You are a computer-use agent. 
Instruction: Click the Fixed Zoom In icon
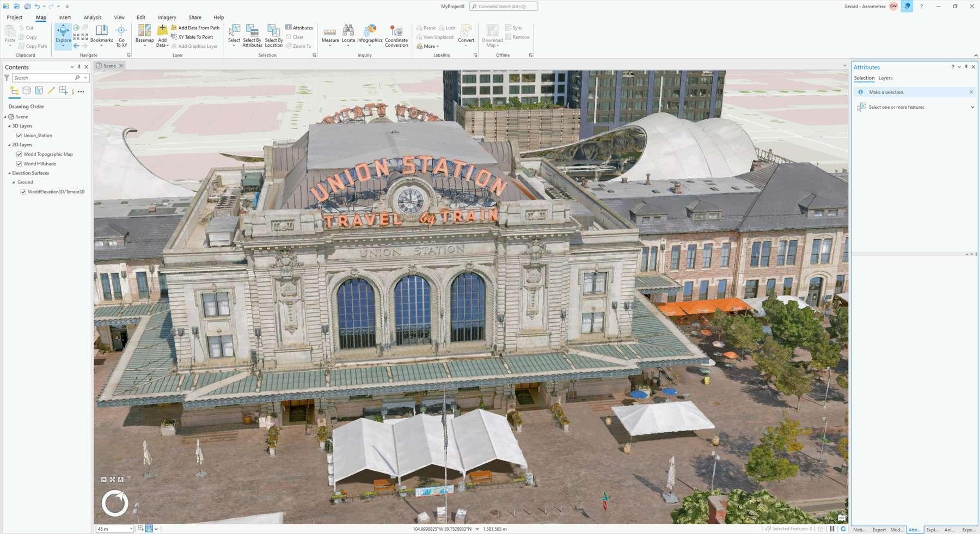76,37
